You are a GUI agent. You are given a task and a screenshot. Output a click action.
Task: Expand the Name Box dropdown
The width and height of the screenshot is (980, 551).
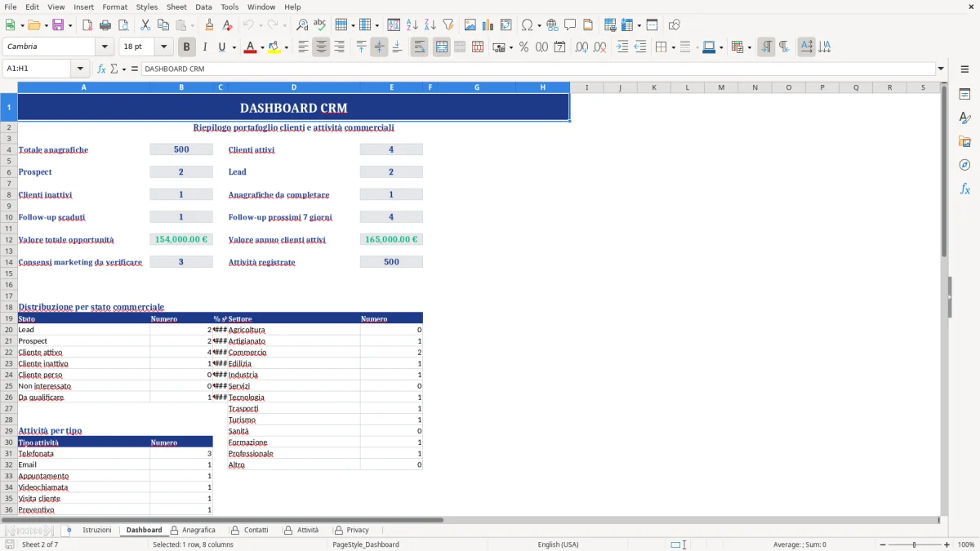pos(80,69)
